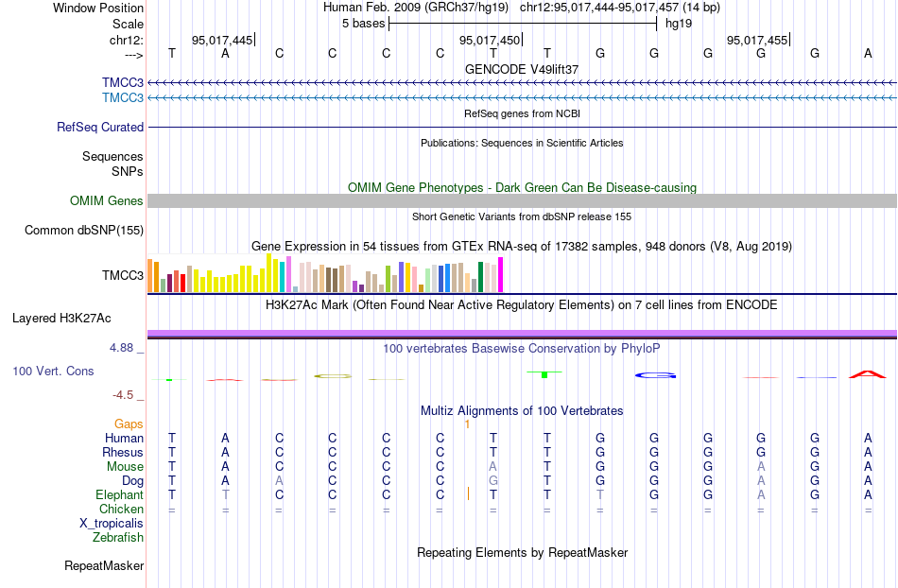Click the TMCC3 GTEx expression label
The width and height of the screenshot is (898, 588).
pos(123,275)
